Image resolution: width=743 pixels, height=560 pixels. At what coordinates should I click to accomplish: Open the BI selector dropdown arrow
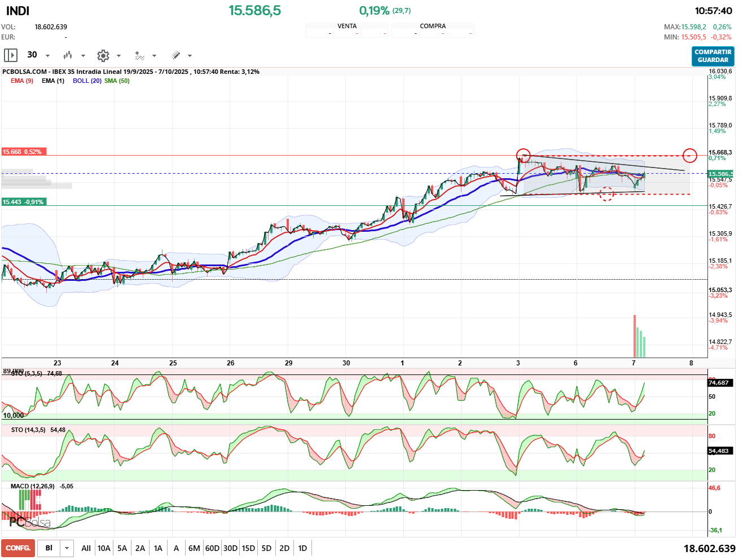(67, 548)
